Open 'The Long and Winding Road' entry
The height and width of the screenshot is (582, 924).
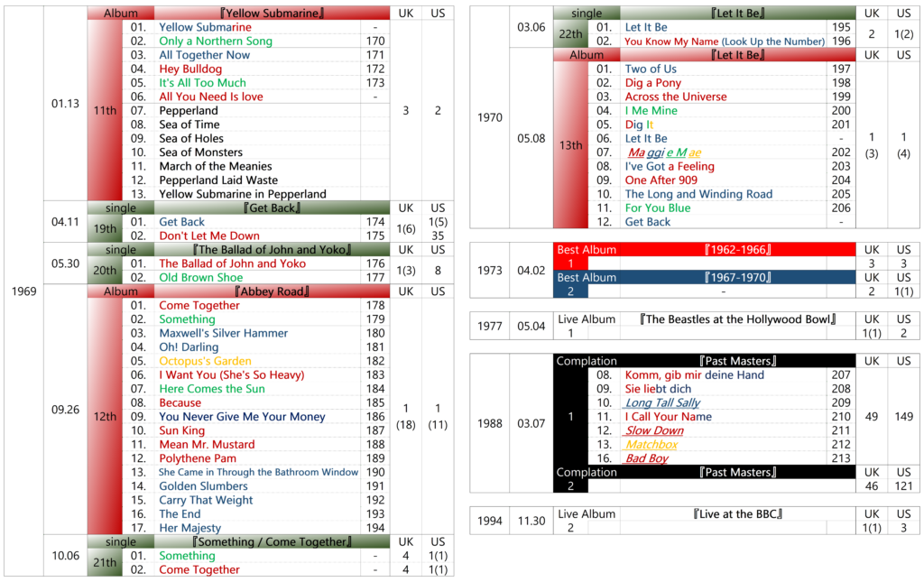click(x=698, y=194)
